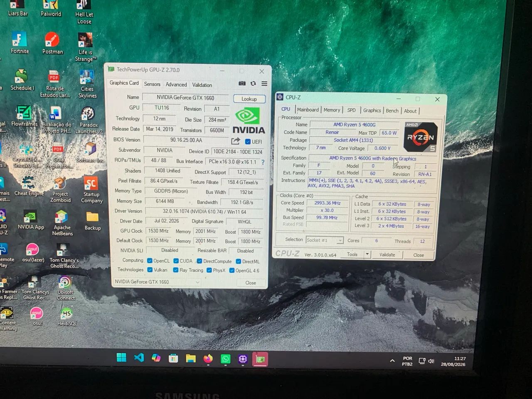Click the Bus Interface question mark icon
Screen dimensions: 532x399
[x=263, y=162]
